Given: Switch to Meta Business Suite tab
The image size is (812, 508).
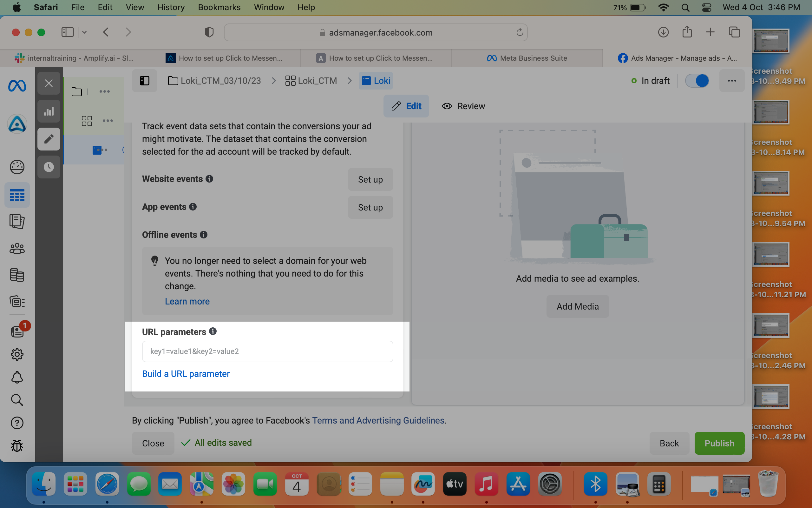Looking at the screenshot, I should [x=527, y=58].
